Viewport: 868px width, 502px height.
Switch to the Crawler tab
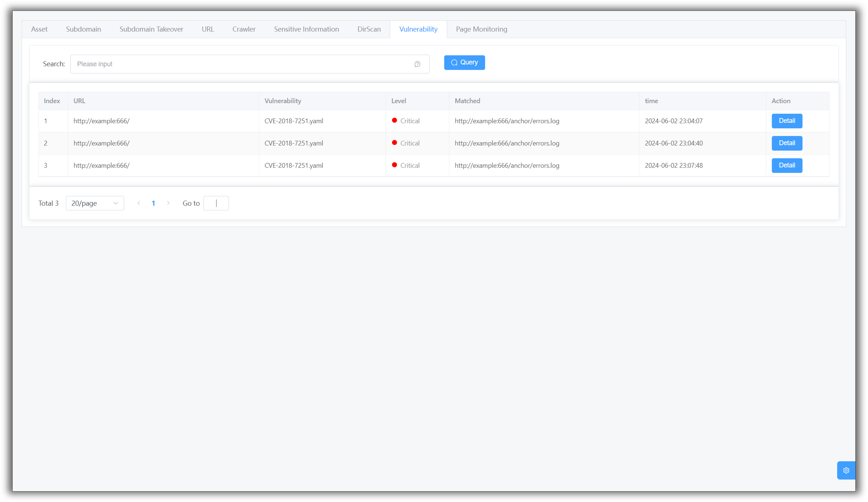(244, 29)
